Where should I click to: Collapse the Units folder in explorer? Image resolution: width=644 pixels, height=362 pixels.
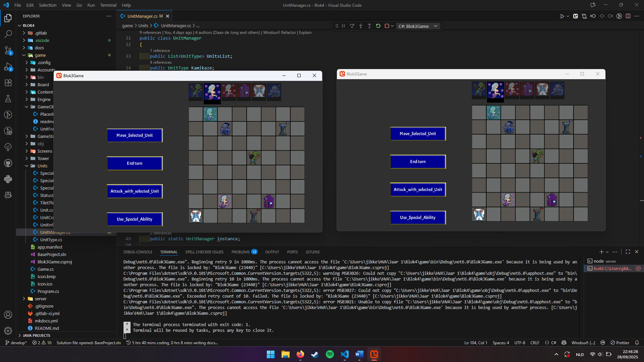click(42, 166)
